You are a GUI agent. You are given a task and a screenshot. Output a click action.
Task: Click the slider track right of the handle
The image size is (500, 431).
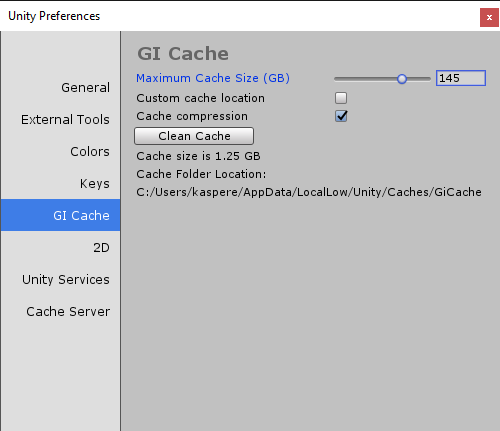pyautogui.click(x=419, y=79)
